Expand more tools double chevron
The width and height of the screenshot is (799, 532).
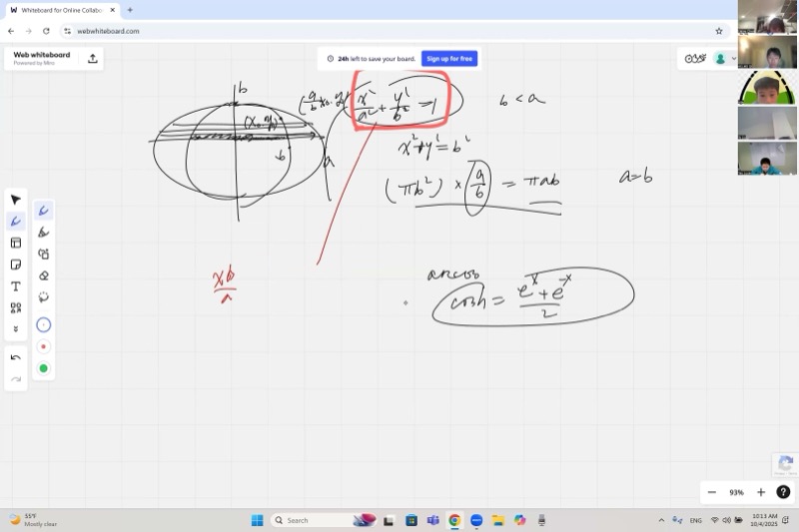pos(16,329)
